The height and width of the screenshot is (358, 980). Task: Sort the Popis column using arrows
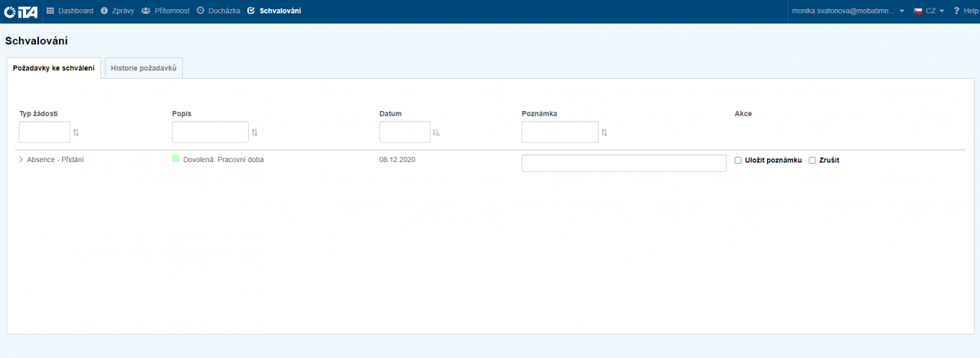(255, 132)
